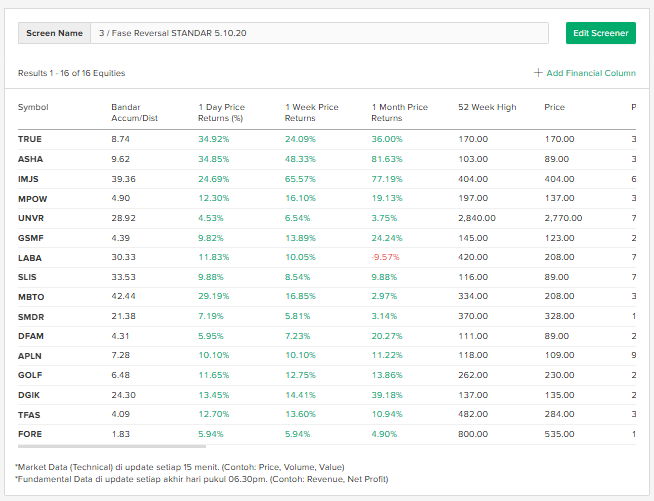Open the ASHA stock symbol
This screenshot has height=501, width=654.
pyautogui.click(x=30, y=159)
